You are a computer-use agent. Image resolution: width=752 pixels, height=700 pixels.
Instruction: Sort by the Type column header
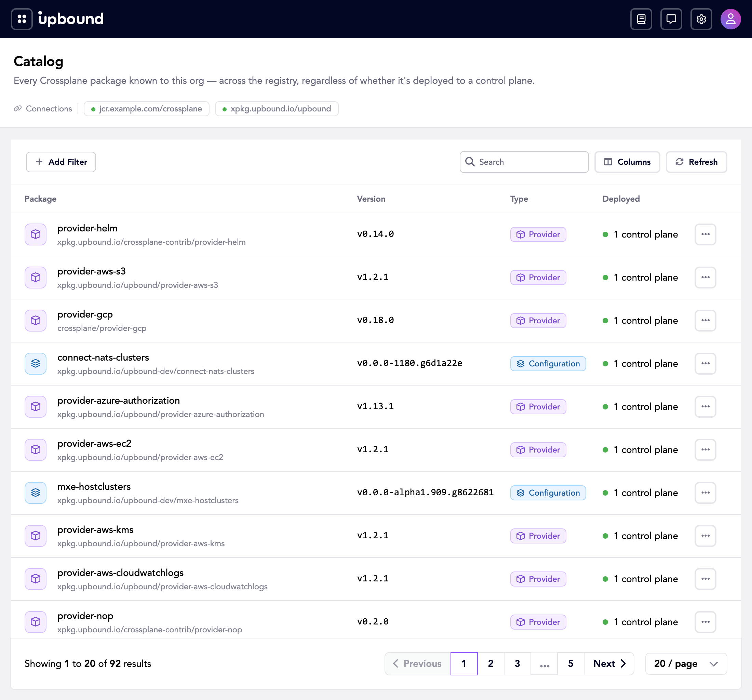[x=519, y=199]
